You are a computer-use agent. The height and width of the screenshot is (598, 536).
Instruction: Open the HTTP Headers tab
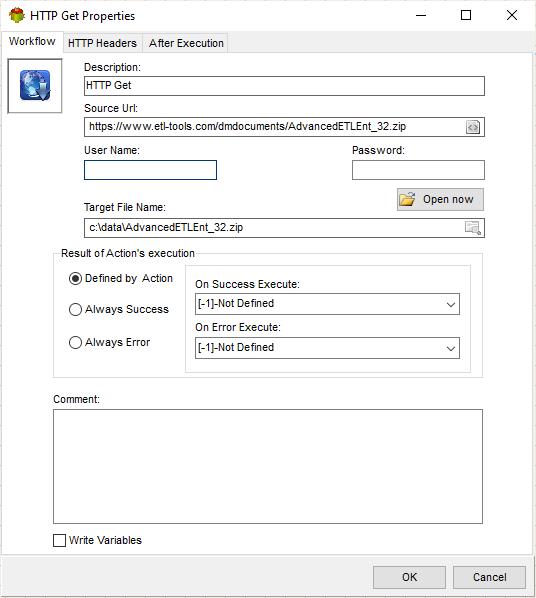pos(102,43)
